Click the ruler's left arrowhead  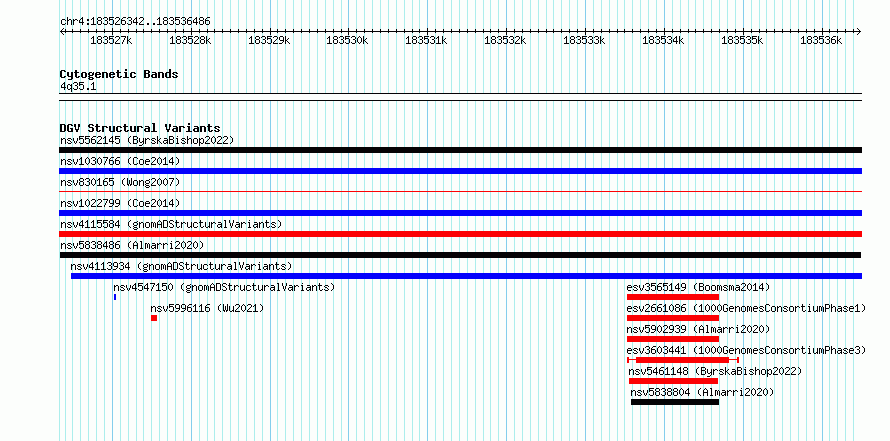pos(62,31)
